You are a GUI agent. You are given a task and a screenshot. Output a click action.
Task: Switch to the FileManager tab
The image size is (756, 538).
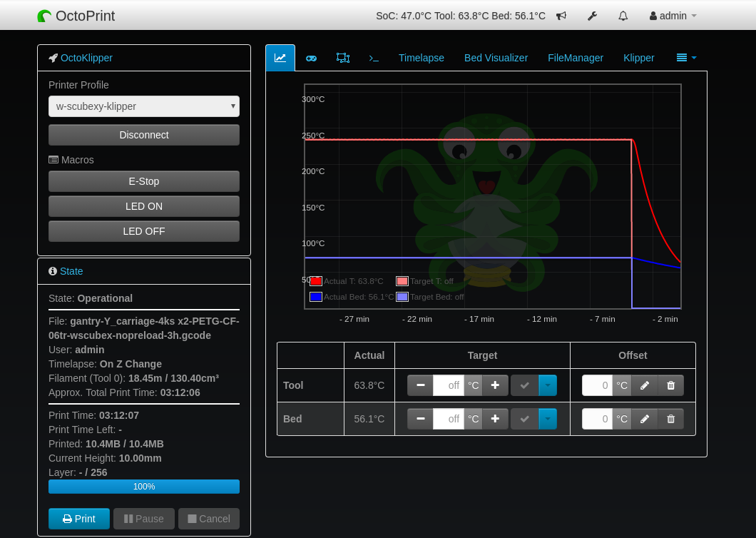tap(575, 58)
